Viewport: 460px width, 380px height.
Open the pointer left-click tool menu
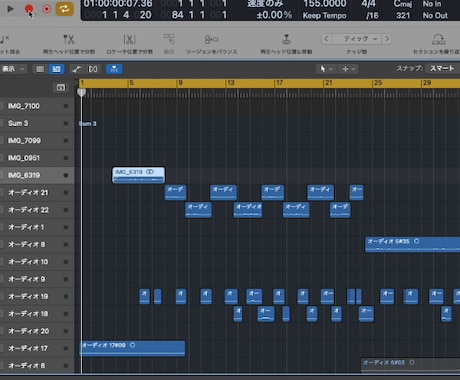(325, 69)
